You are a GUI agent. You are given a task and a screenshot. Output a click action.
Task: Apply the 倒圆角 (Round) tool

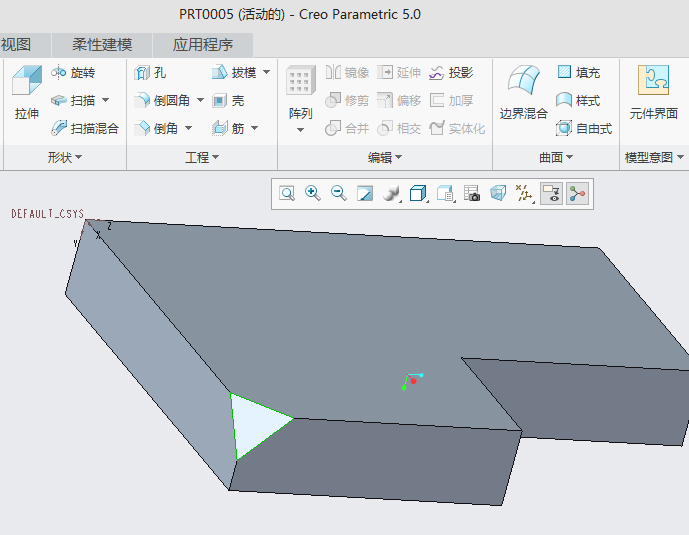[162, 101]
